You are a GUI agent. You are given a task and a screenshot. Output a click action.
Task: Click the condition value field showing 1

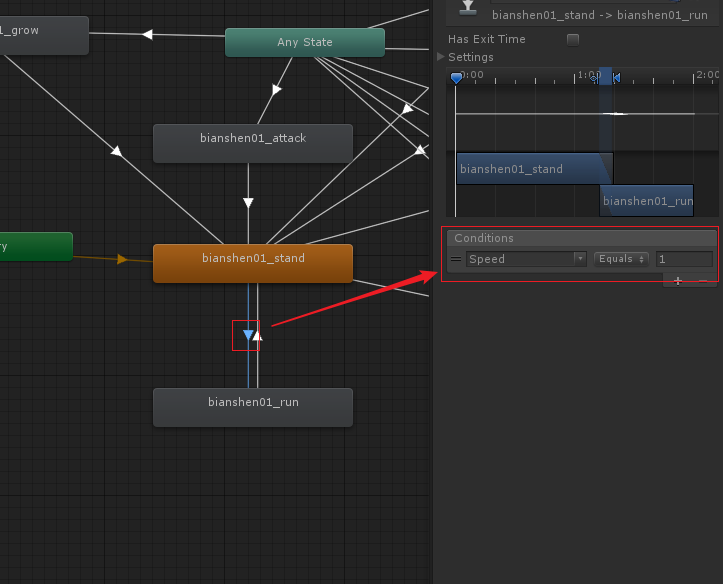click(684, 259)
